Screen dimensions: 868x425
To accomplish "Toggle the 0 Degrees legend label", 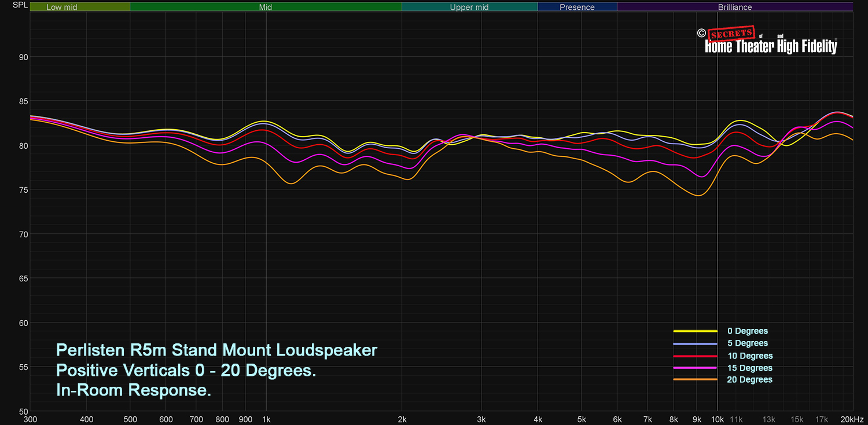I will click(x=747, y=331).
